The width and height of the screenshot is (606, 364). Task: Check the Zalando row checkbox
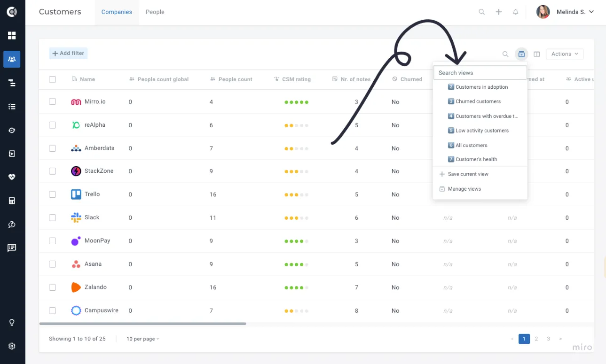(52, 287)
